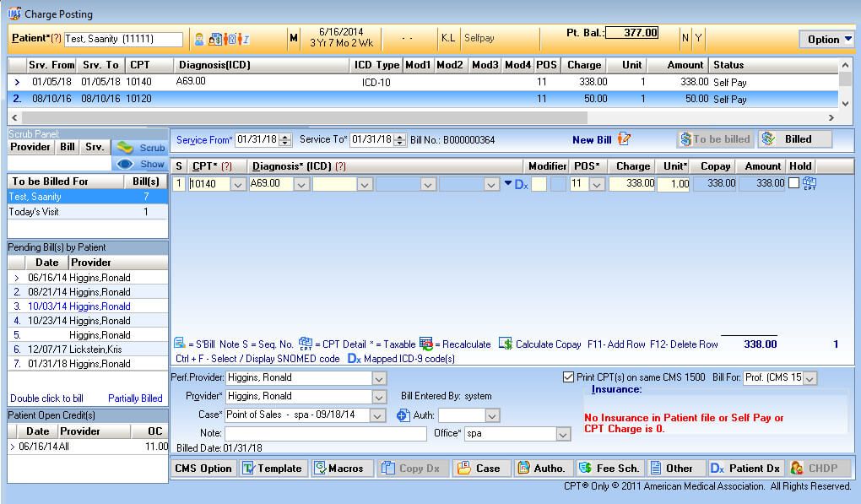Screen dimensions: 861x504
Task: Click the New Bill edit icon
Action: tap(624, 139)
